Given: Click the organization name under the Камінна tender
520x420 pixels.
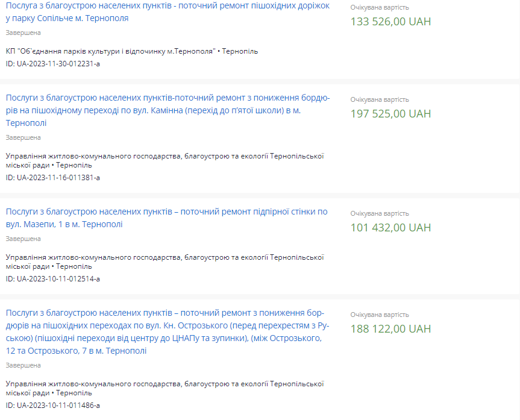Looking at the screenshot, I should click(x=164, y=160).
